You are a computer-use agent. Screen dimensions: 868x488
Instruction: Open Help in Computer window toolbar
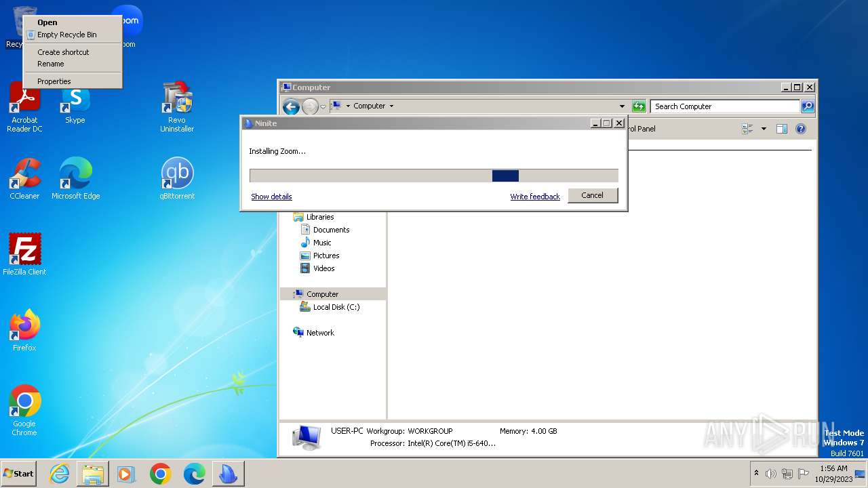click(x=800, y=129)
